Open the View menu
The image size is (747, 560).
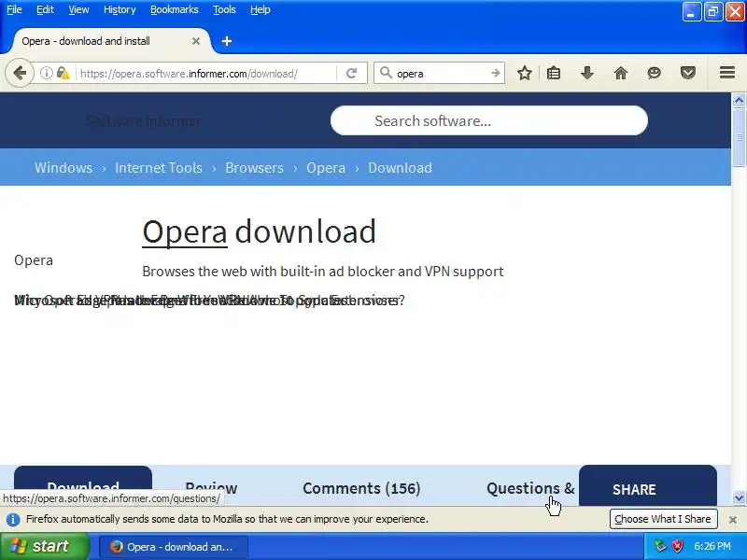(78, 9)
